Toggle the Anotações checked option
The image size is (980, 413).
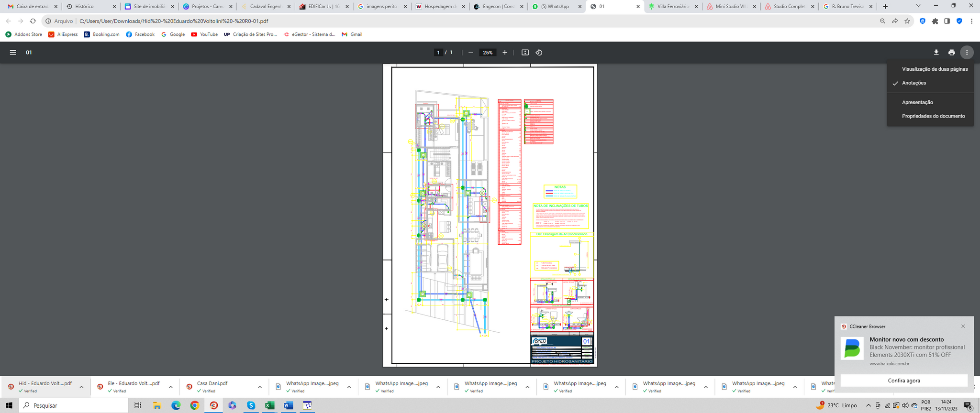(913, 83)
